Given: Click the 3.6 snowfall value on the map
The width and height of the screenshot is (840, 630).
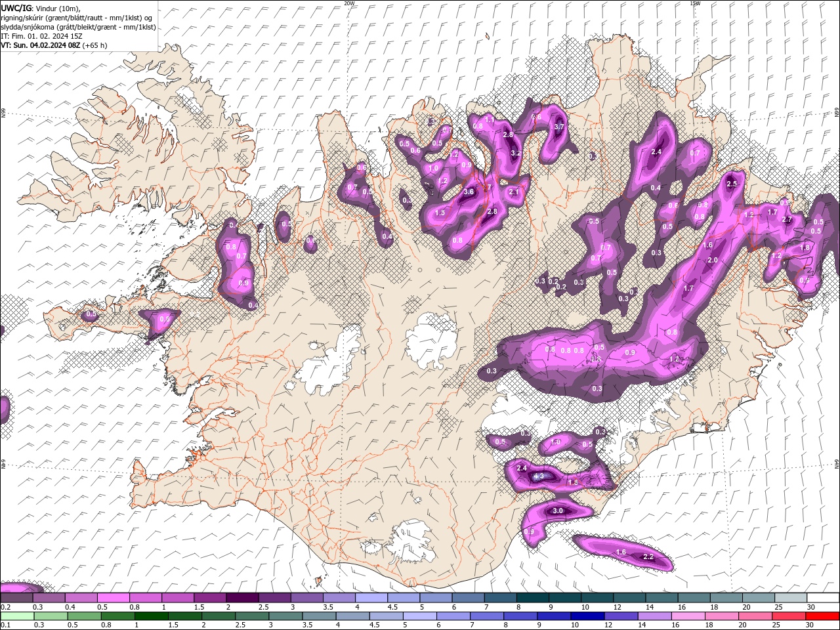Looking at the screenshot, I should (x=469, y=192).
